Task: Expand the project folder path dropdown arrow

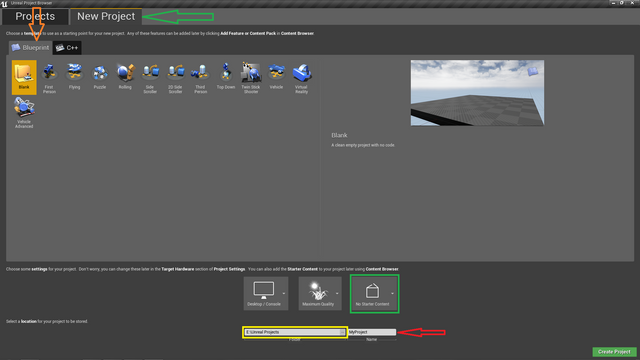Action: click(342, 332)
